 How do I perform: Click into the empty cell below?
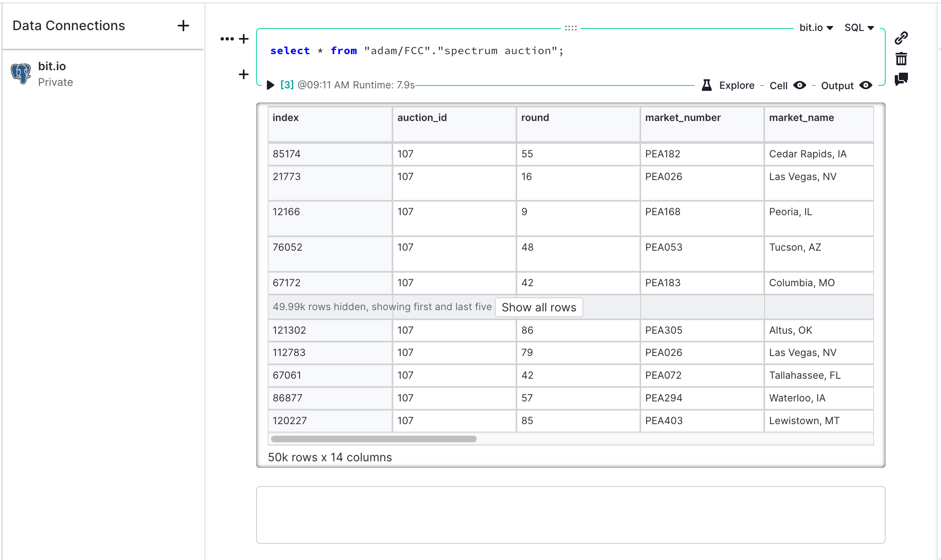(x=570, y=515)
